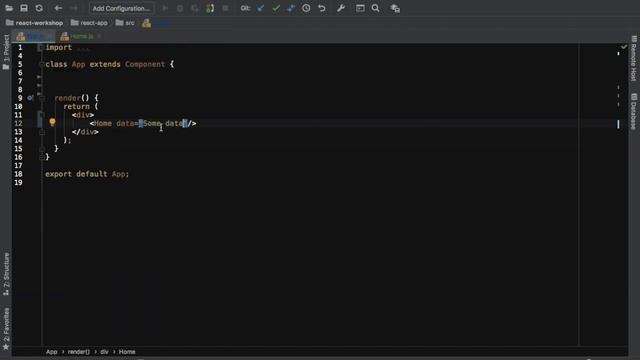Image resolution: width=640 pixels, height=360 pixels.
Task: Click the scrollbar marker at line 12
Action: point(618,124)
